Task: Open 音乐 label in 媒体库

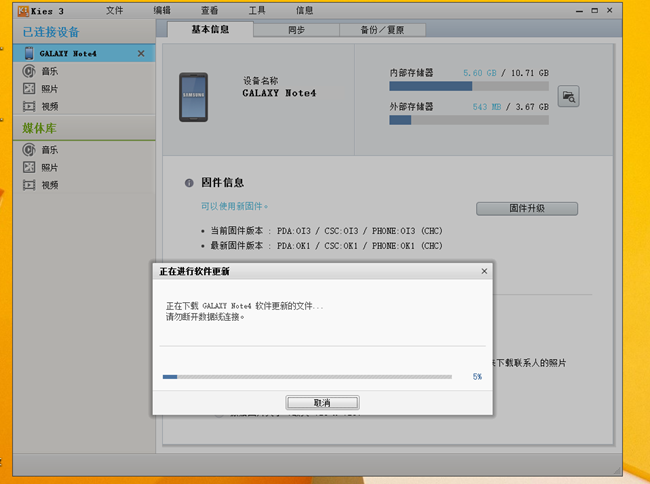Action: coord(50,150)
